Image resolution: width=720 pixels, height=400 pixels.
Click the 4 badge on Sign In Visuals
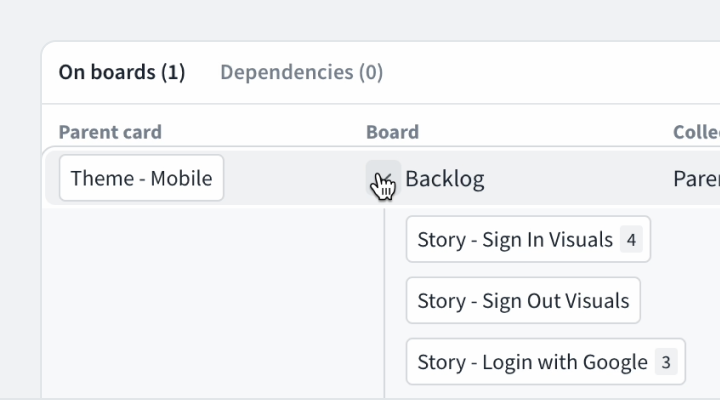(x=630, y=240)
